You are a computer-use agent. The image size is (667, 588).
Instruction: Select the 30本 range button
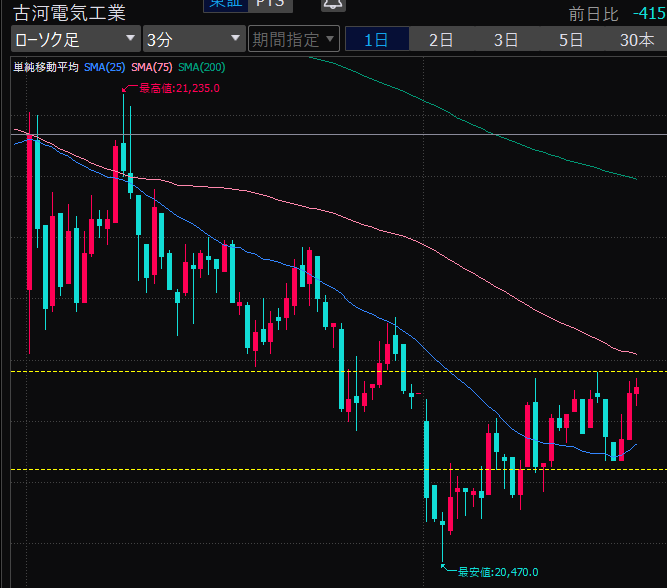(x=636, y=40)
